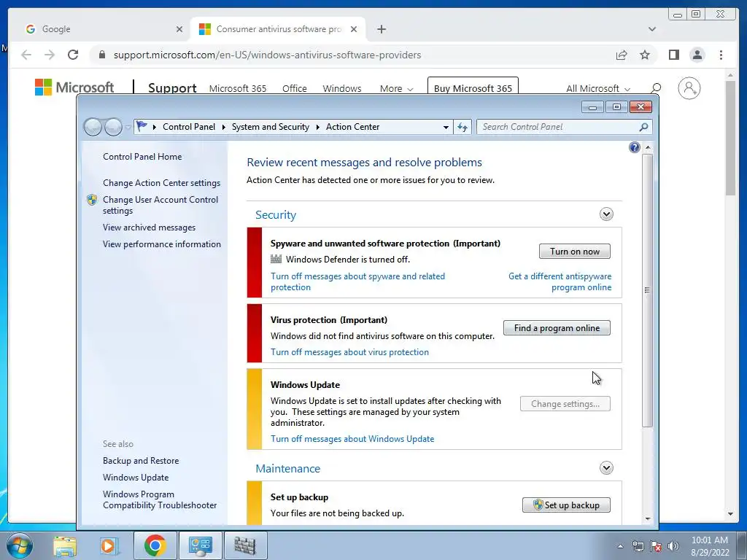
Task: Click the Microsoft logo on the support page
Action: [74, 87]
